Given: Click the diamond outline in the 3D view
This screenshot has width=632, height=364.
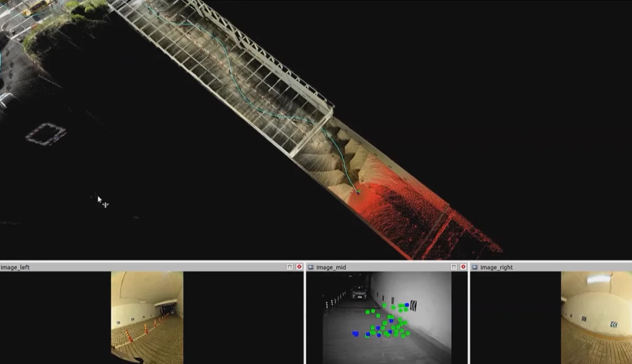Looking at the screenshot, I should tap(46, 134).
